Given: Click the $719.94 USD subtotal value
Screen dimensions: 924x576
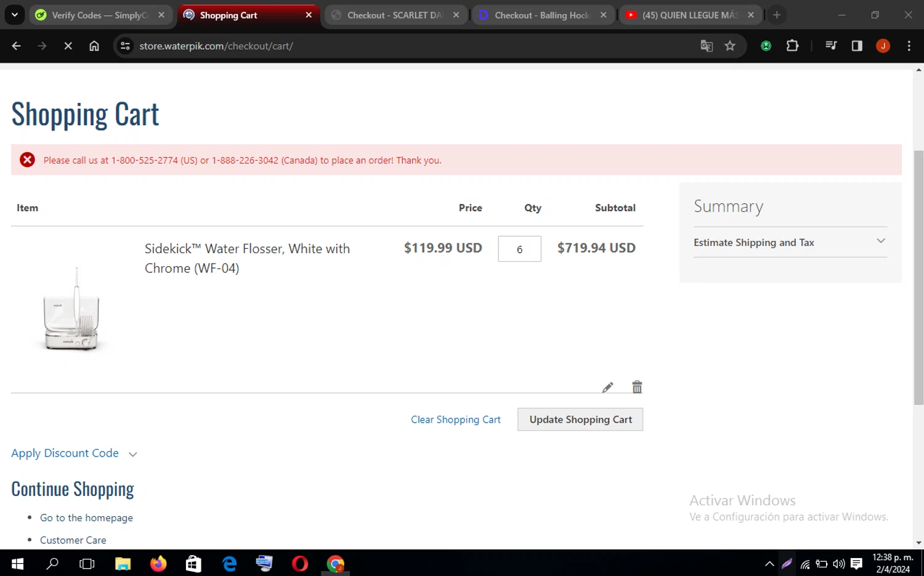Looking at the screenshot, I should [596, 248].
